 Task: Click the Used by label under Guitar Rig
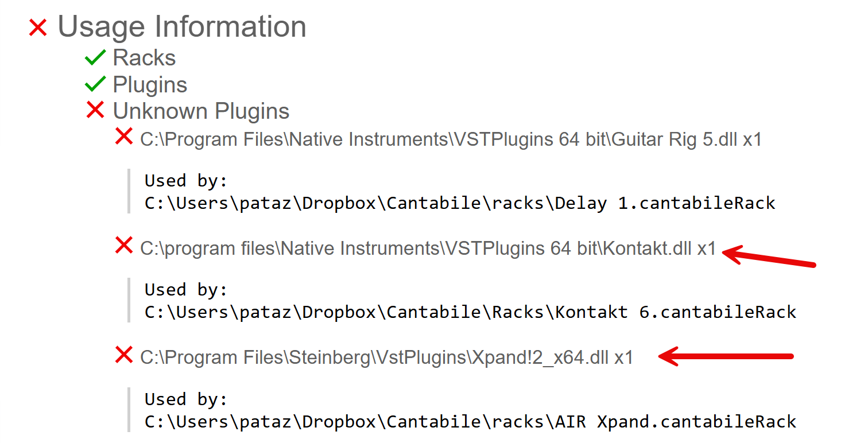pos(187,181)
